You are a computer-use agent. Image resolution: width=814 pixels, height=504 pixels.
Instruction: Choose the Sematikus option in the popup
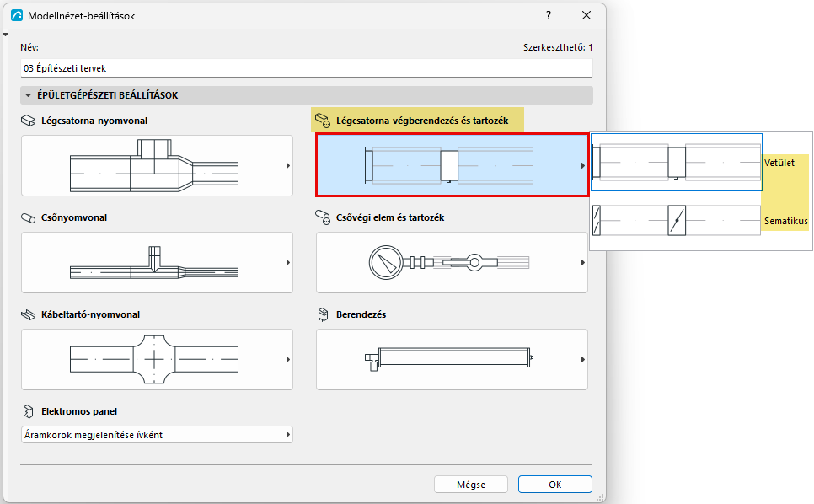tap(701, 221)
